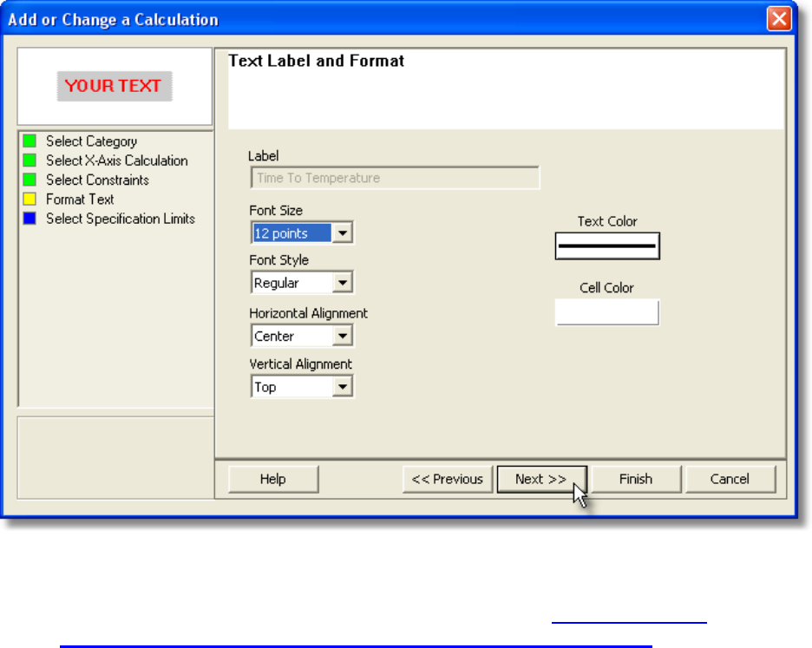Go to the Format Text step
The width and height of the screenshot is (812, 648).
click(x=80, y=200)
